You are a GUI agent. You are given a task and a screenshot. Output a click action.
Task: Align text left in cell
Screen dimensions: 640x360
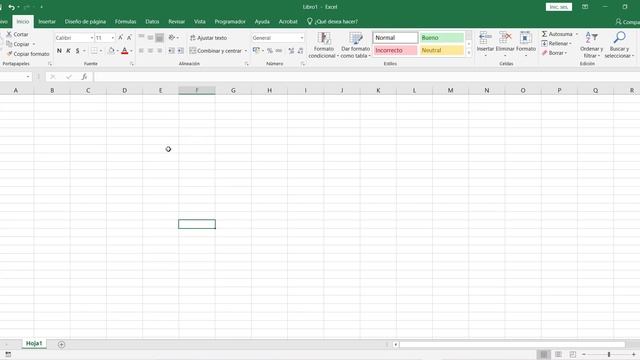click(x=141, y=51)
